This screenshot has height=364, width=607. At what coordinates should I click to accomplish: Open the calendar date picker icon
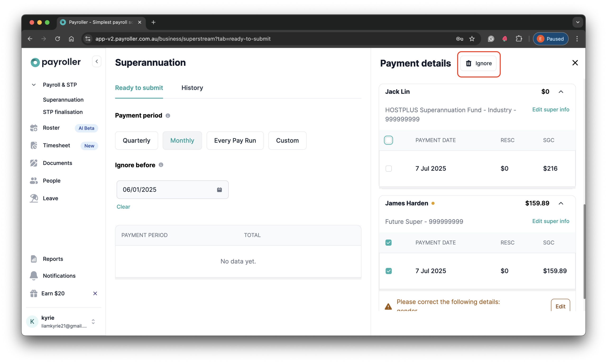(x=220, y=190)
